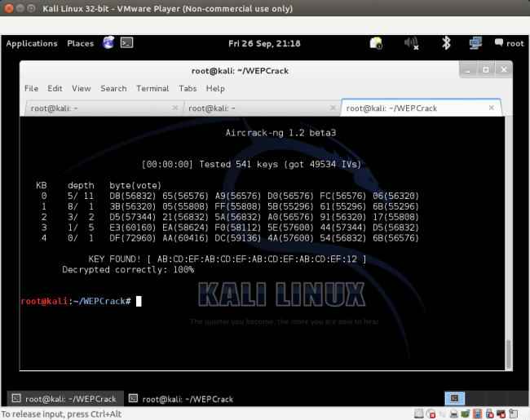This screenshot has height=420, width=530.
Task: Select the first taskbar root@kali window button
Action: coord(65,399)
